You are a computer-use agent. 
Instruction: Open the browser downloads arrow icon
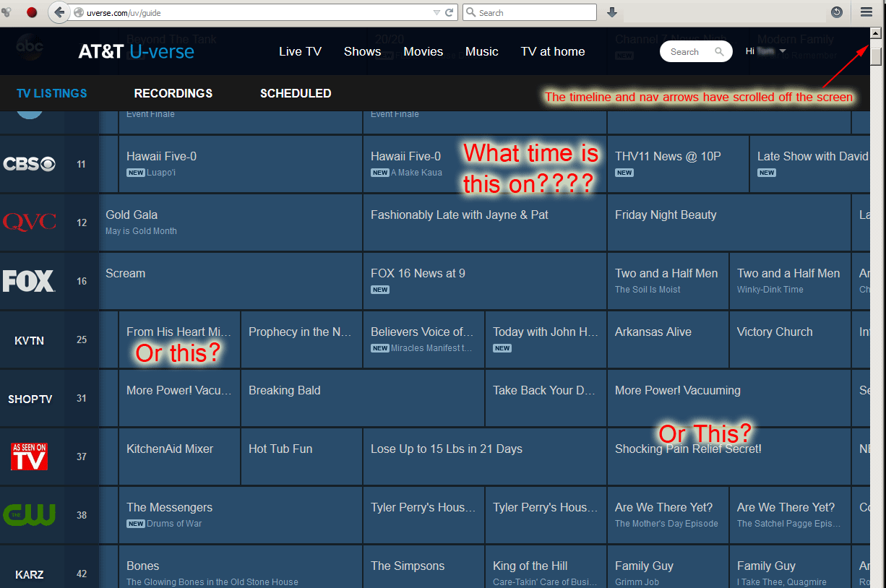coord(612,12)
